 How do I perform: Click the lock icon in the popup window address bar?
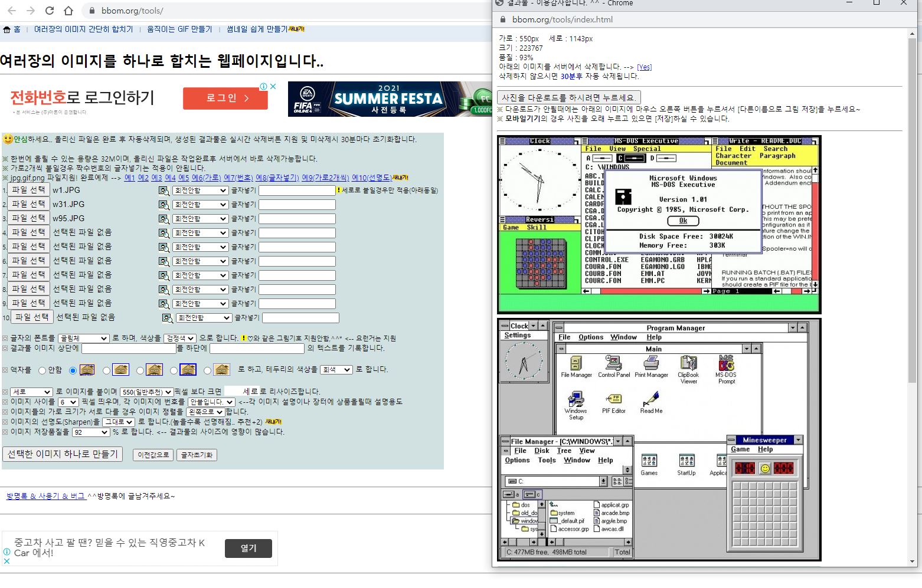[503, 19]
